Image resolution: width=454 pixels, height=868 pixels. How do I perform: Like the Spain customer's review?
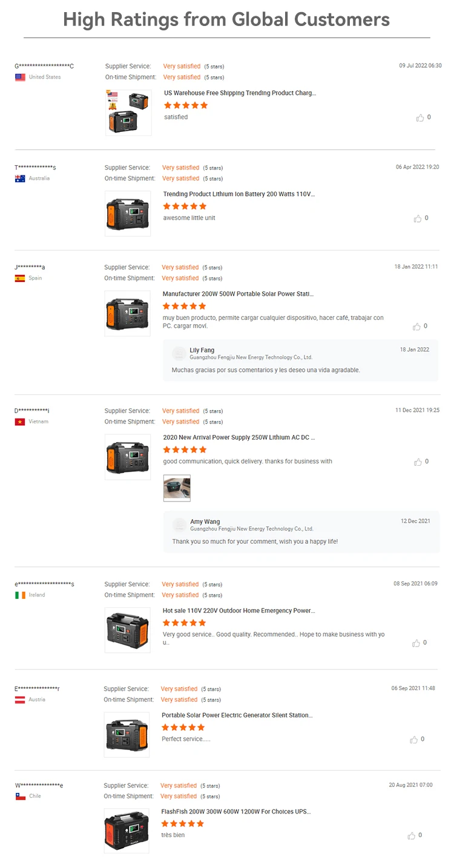click(x=416, y=327)
